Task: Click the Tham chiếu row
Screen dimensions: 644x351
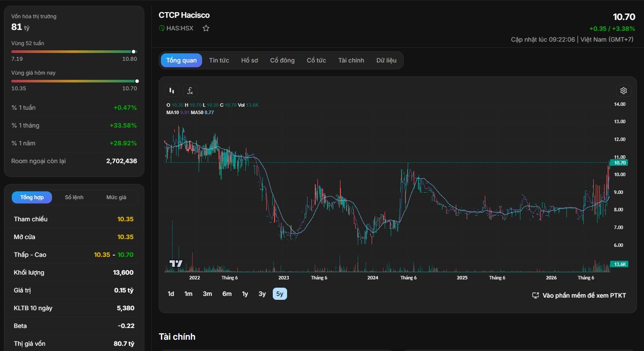Action: pos(74,219)
